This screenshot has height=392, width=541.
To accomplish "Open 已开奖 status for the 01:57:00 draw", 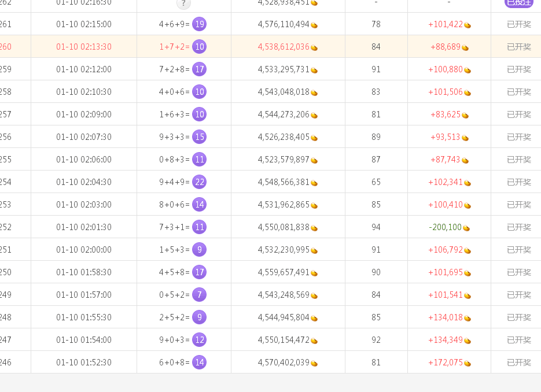I will click(x=519, y=295).
